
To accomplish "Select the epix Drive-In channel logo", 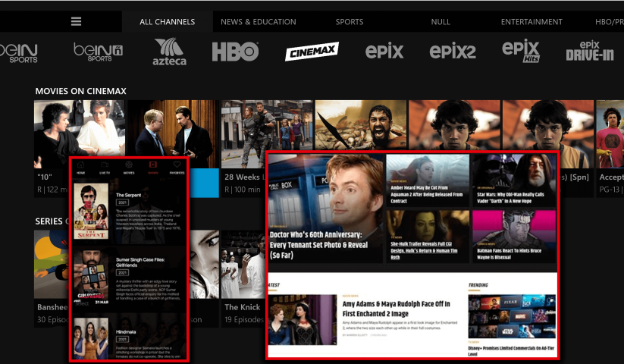I will (x=590, y=51).
